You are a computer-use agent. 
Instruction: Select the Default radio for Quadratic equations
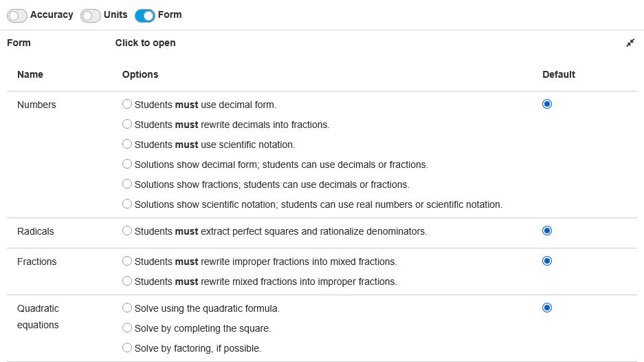[547, 308]
